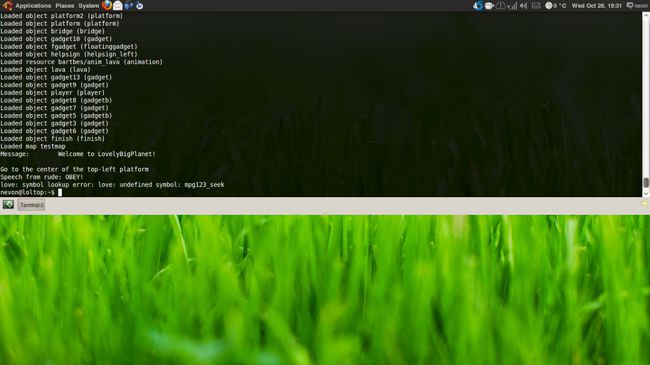
Task: Click the "Loaded object lava (lava)" line
Action: (x=45, y=70)
